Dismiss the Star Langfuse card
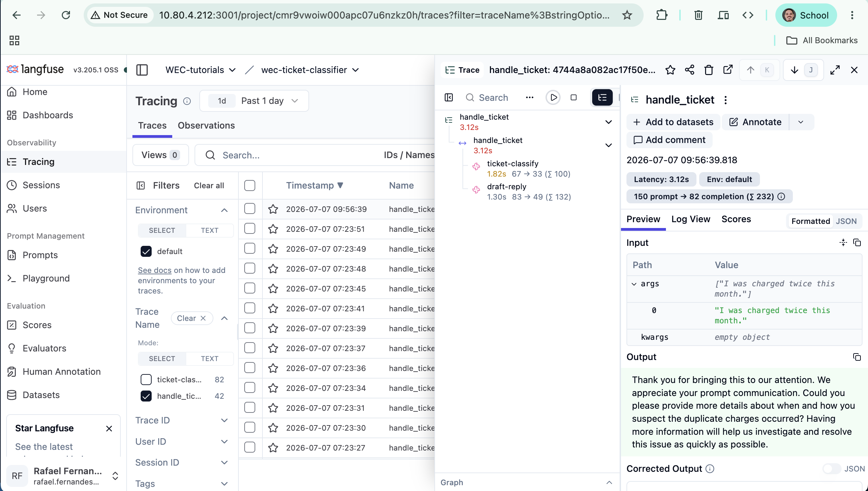Viewport: 868px width, 491px height. (x=109, y=429)
